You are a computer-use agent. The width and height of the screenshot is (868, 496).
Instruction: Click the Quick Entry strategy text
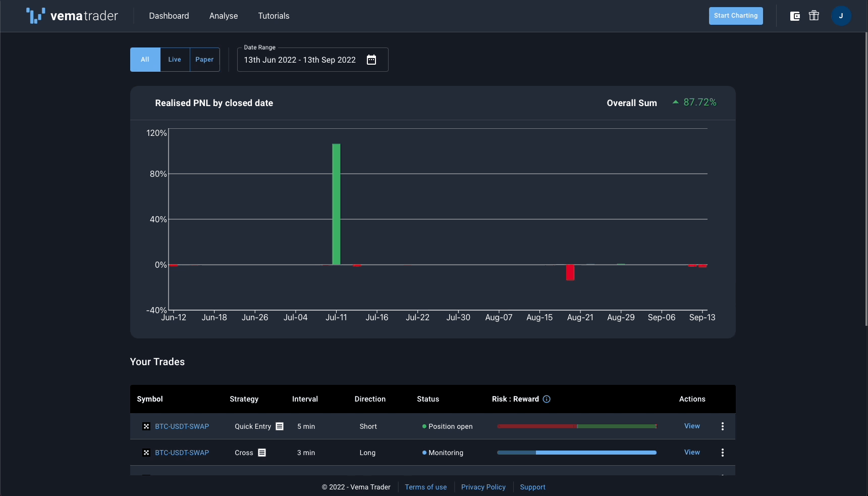click(253, 426)
